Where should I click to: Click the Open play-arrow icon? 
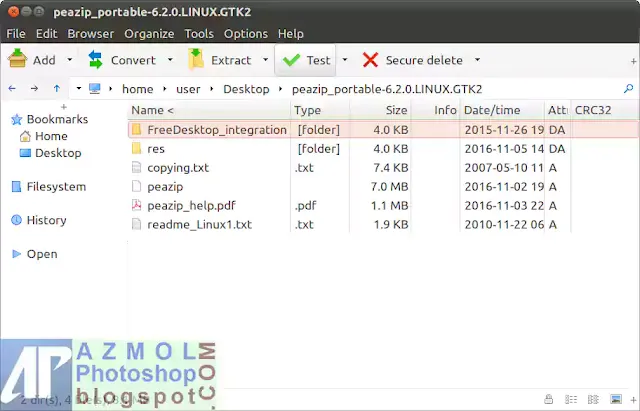pyautogui.click(x=16, y=254)
